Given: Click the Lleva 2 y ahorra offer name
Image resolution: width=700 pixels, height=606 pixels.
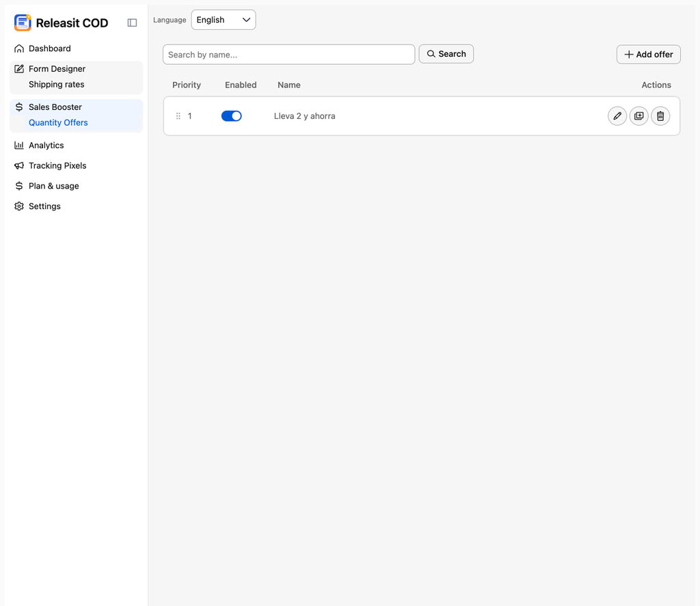Looking at the screenshot, I should 304,116.
